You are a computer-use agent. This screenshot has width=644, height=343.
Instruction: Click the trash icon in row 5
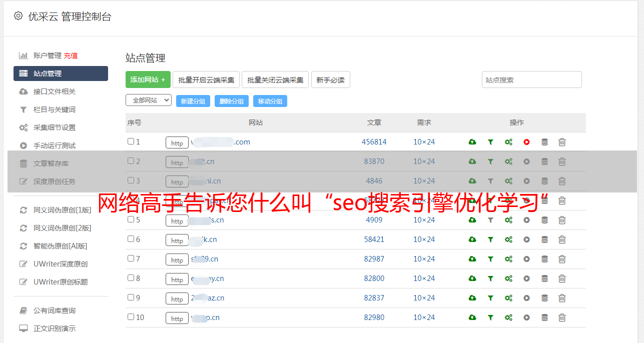(562, 220)
